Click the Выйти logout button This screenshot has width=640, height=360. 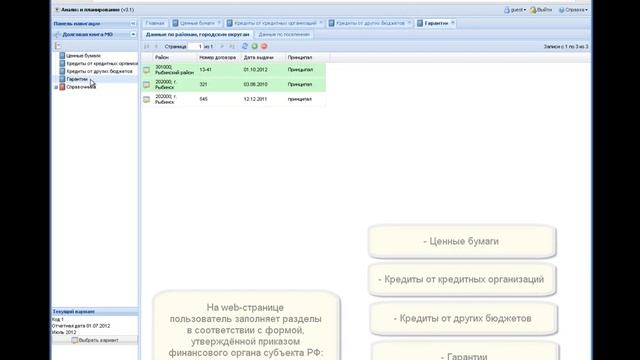(x=541, y=10)
